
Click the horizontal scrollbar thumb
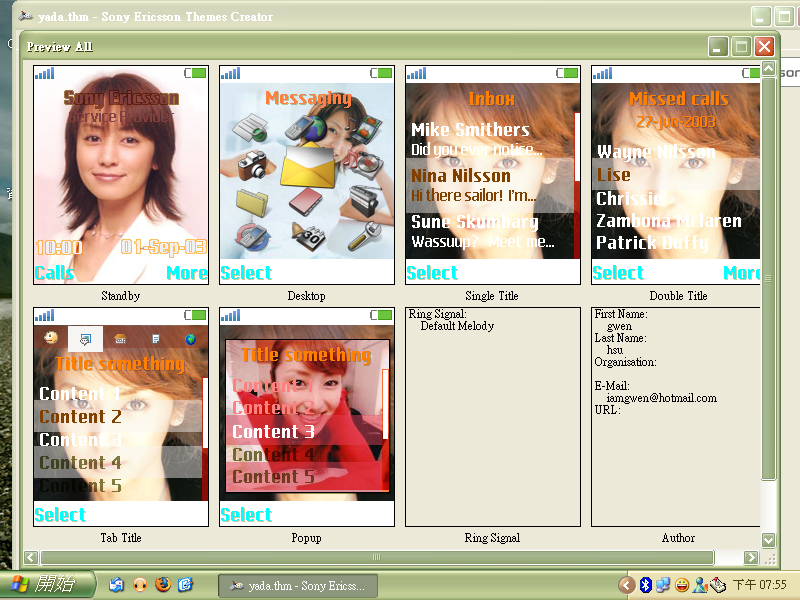377,557
